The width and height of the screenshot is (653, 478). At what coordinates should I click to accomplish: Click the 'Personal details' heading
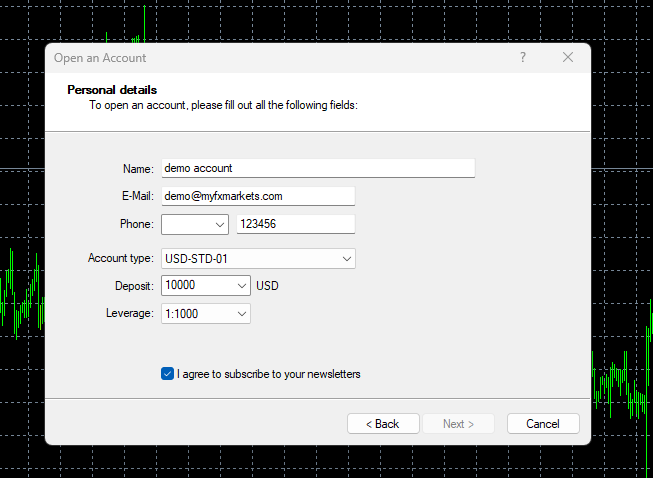[112, 90]
